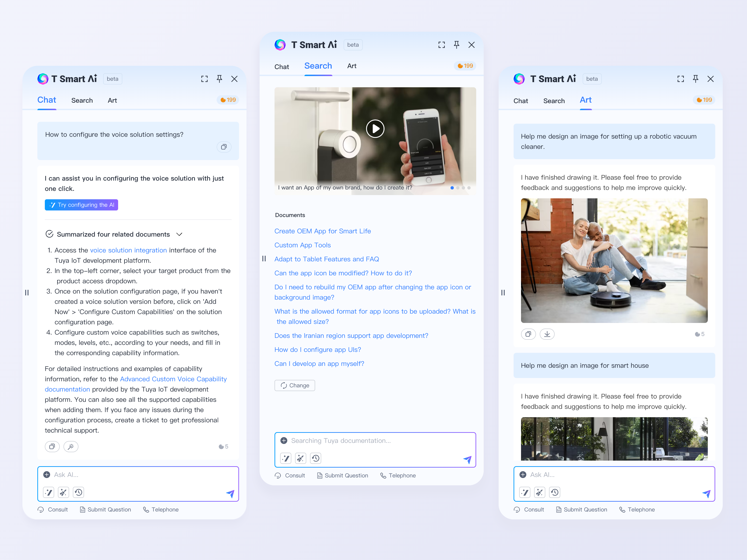Play the smart lock demo video
This screenshot has width=747, height=560.
[375, 129]
